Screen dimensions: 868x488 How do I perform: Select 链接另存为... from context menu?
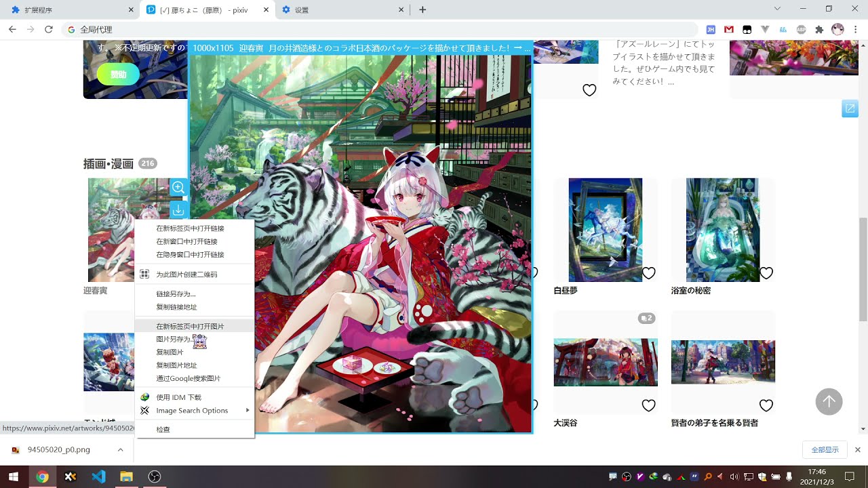(x=195, y=294)
